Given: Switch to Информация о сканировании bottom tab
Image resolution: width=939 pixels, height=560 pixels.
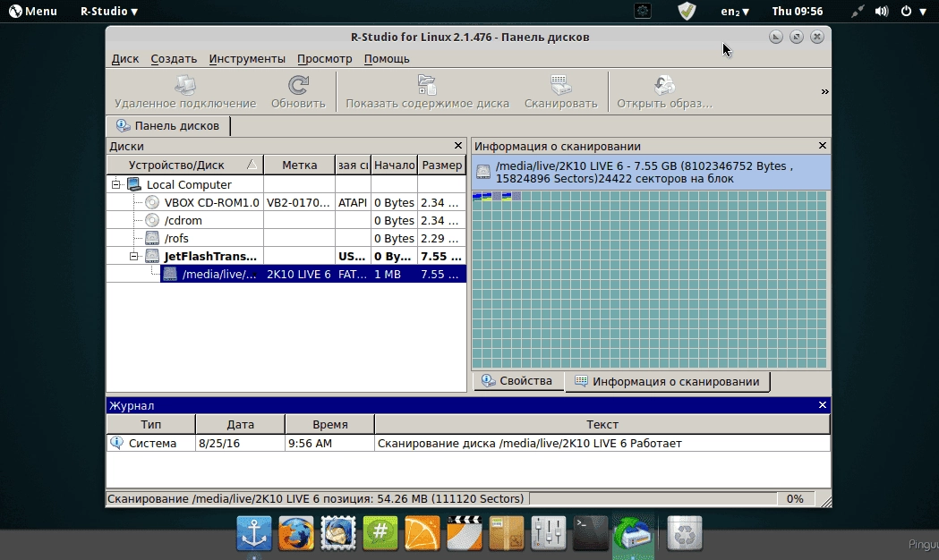Looking at the screenshot, I should click(667, 381).
